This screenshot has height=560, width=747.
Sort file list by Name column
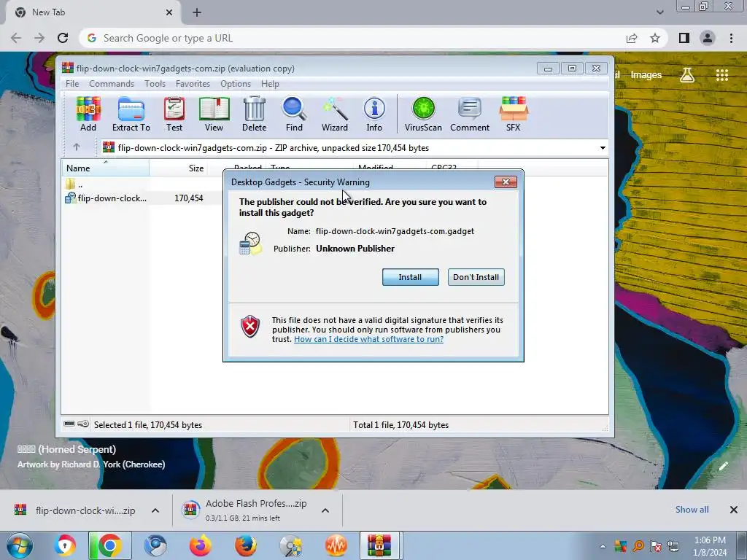[x=105, y=168]
